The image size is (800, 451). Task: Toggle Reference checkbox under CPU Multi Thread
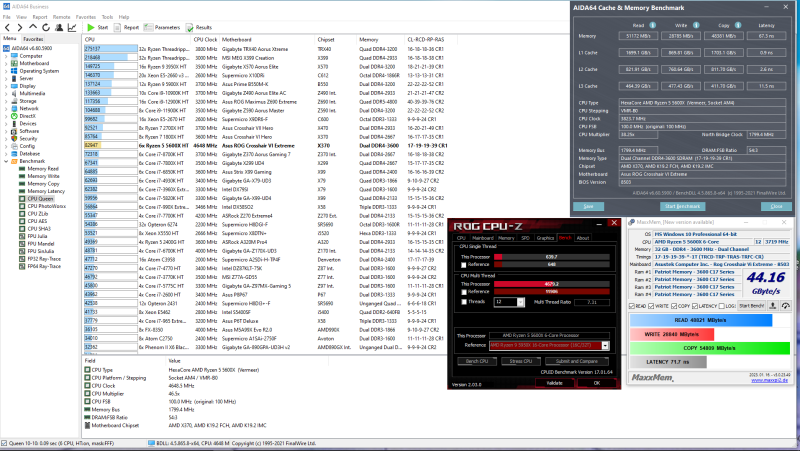(463, 292)
